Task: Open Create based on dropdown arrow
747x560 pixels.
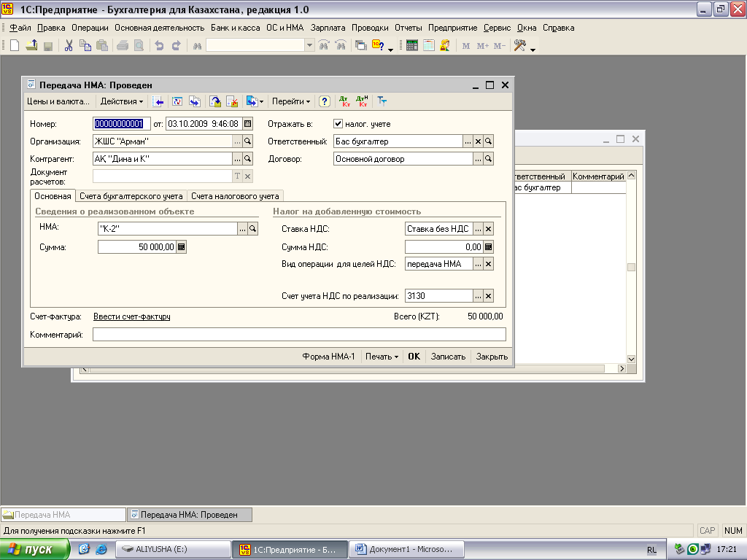Action: [262, 101]
